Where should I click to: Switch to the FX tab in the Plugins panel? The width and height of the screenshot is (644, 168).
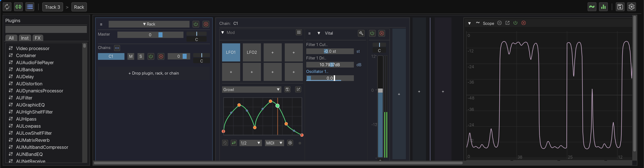tap(38, 38)
